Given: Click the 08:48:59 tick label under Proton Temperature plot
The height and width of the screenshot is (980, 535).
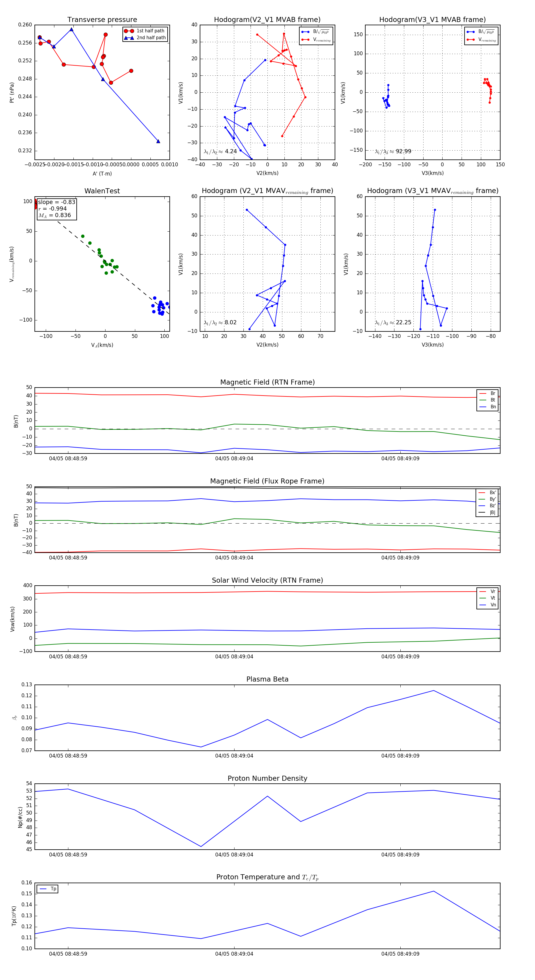Looking at the screenshot, I should point(68,954).
